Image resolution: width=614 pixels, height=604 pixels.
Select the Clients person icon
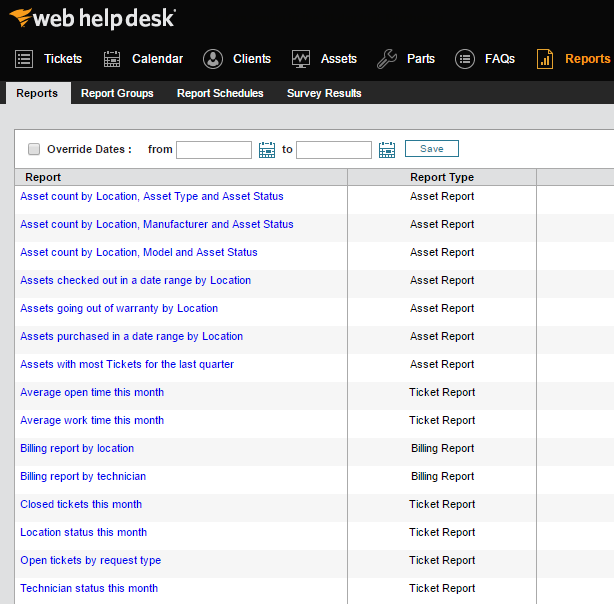213,59
